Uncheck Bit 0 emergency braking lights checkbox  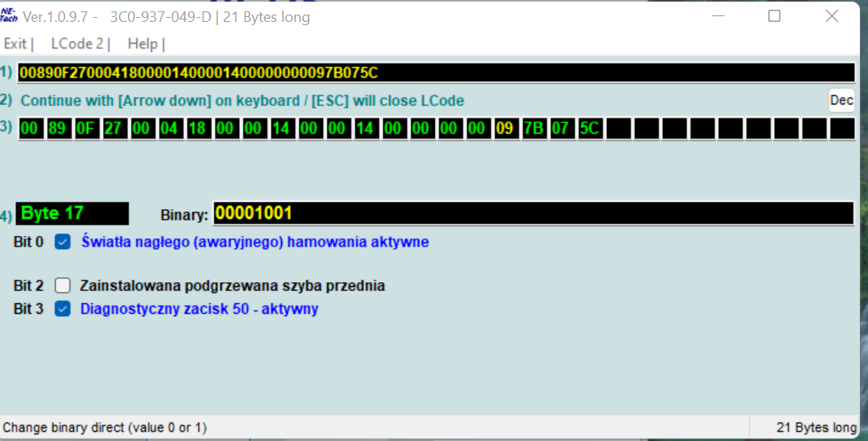[62, 242]
